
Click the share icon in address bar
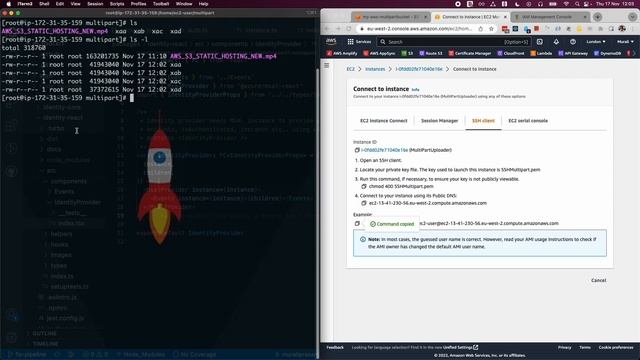pyautogui.click(x=480, y=29)
